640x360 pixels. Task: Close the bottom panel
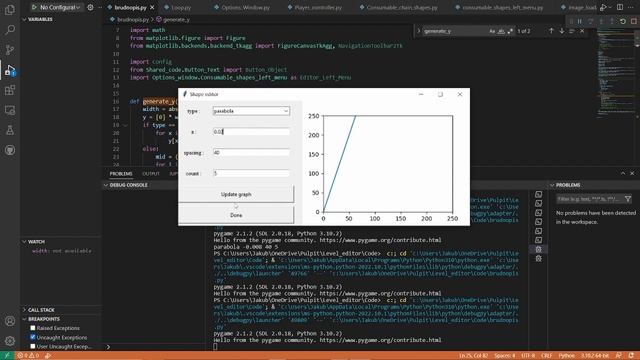[632, 173]
